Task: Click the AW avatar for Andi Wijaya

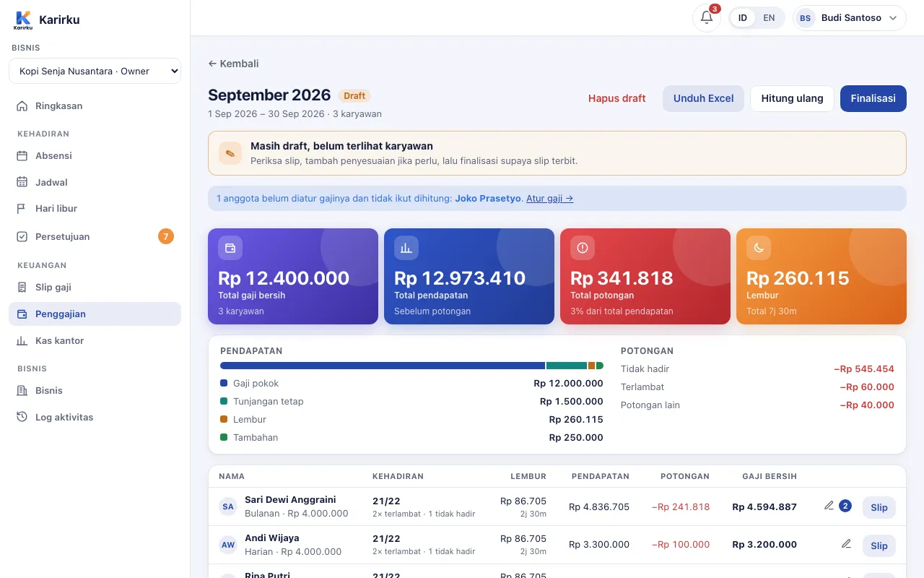Action: coord(228,545)
